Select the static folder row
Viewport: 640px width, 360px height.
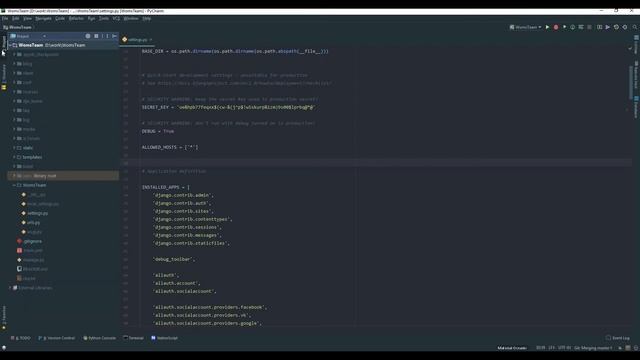tap(63, 148)
